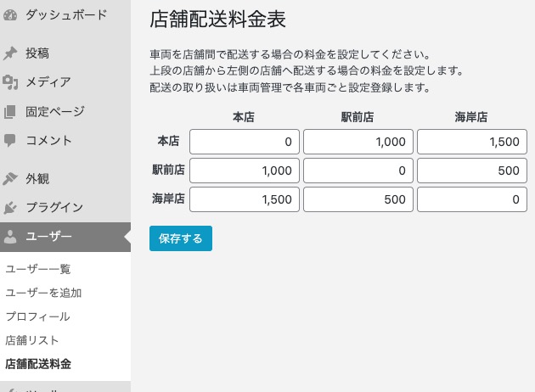Open the speech bubble コメント icon
The height and width of the screenshot is (392, 535).
pos(10,141)
